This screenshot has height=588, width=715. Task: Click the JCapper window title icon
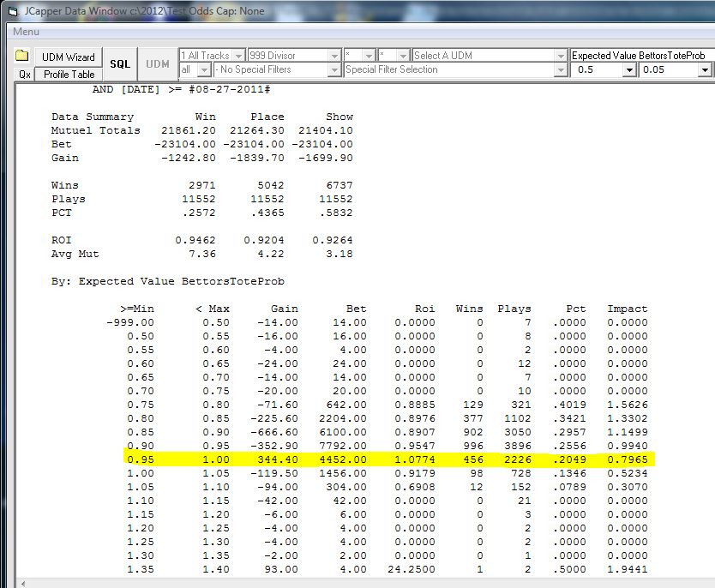click(x=13, y=11)
